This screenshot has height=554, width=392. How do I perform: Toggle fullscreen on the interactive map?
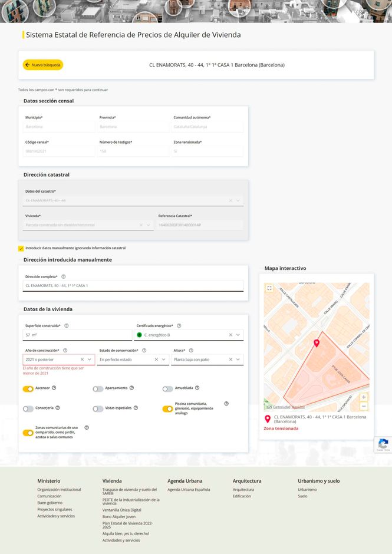pos(269,288)
